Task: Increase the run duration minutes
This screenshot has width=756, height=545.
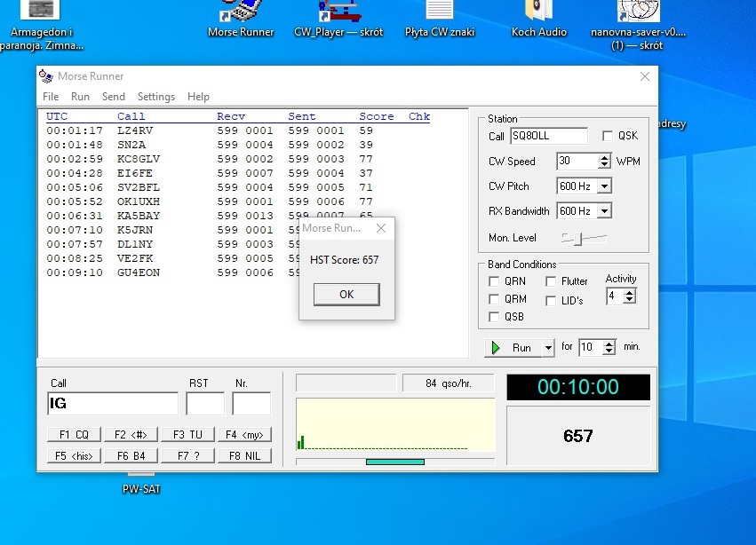Action: 609,344
